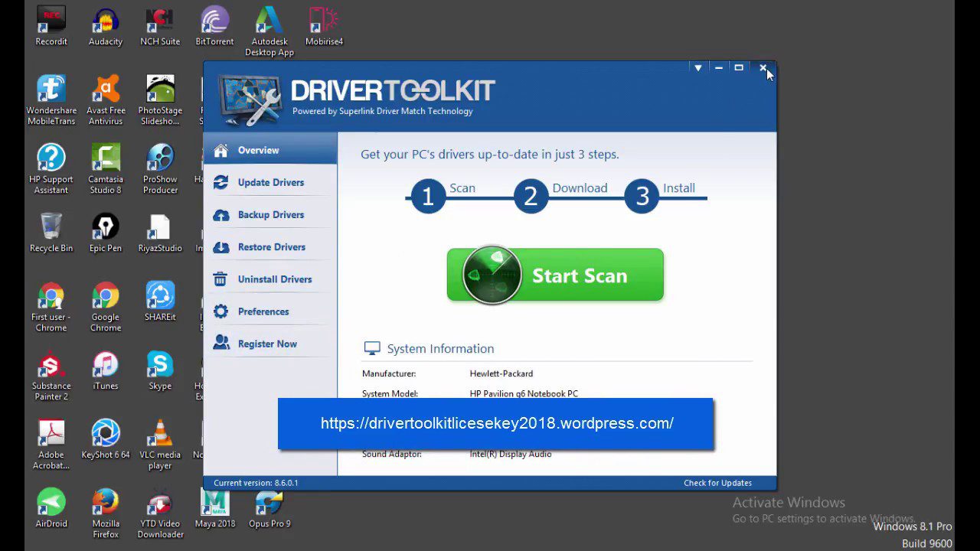Select Register Now in the sidebar

[270, 343]
